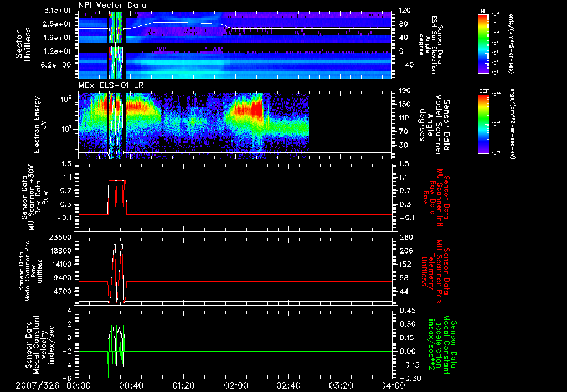Click the '0.45' acceleration tick value

pyautogui.click(x=407, y=311)
